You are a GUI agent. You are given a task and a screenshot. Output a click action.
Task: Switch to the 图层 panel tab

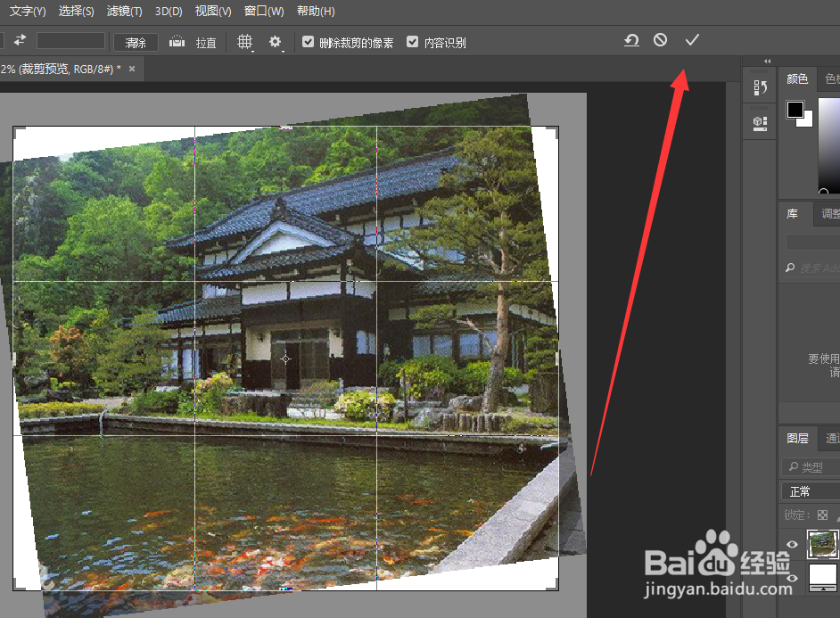[x=797, y=439]
